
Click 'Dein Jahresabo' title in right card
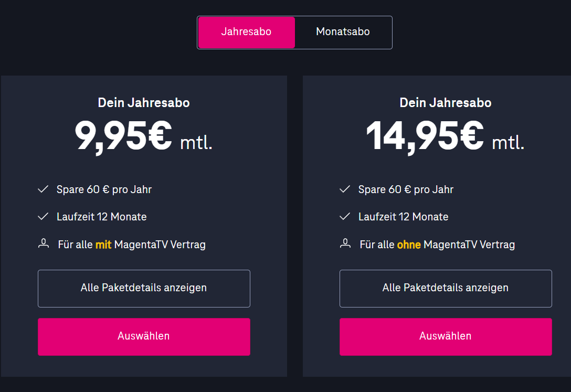point(446,103)
